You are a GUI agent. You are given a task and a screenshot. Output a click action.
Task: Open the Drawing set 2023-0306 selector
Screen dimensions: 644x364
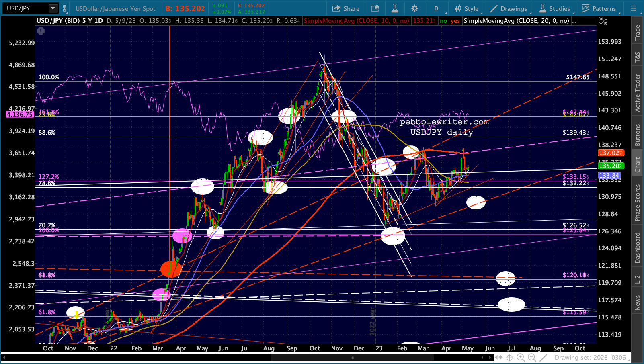tap(590, 358)
